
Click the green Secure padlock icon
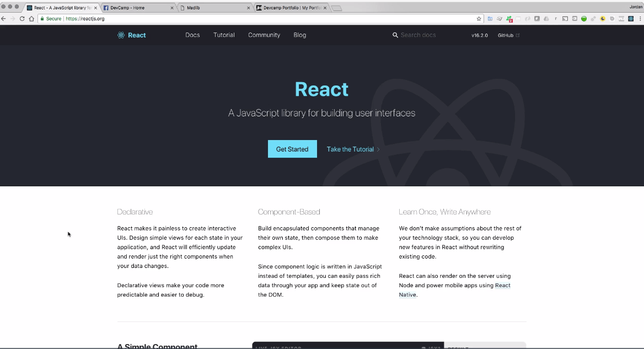coord(42,19)
